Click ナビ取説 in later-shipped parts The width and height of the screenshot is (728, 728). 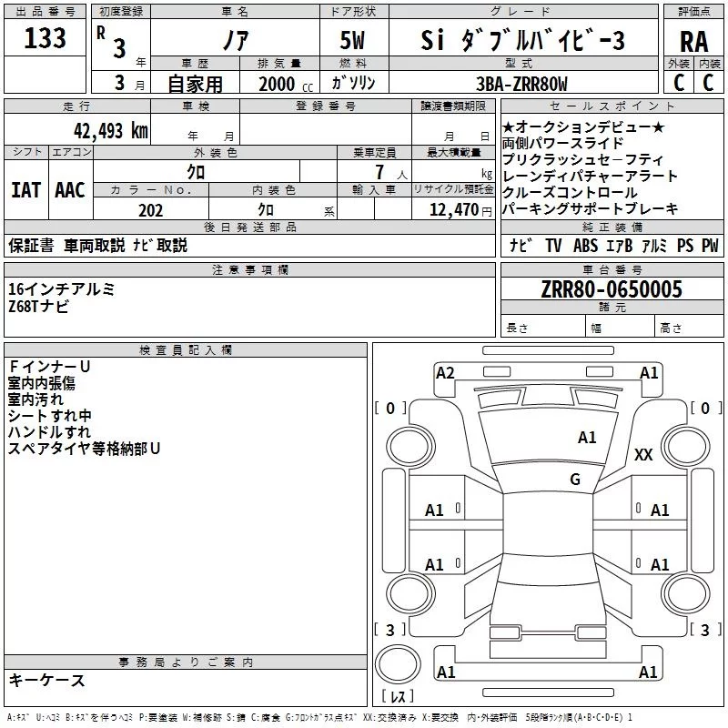(x=160, y=245)
